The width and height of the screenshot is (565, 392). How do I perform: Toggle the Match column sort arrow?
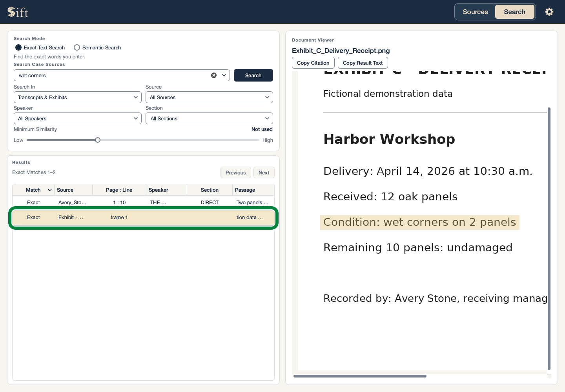pyautogui.click(x=50, y=190)
